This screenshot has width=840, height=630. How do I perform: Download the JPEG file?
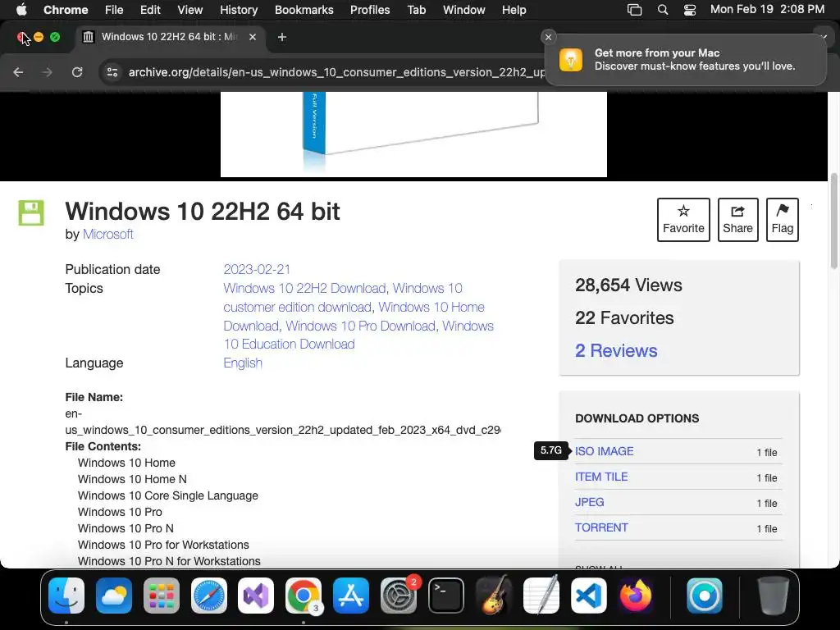(x=589, y=502)
